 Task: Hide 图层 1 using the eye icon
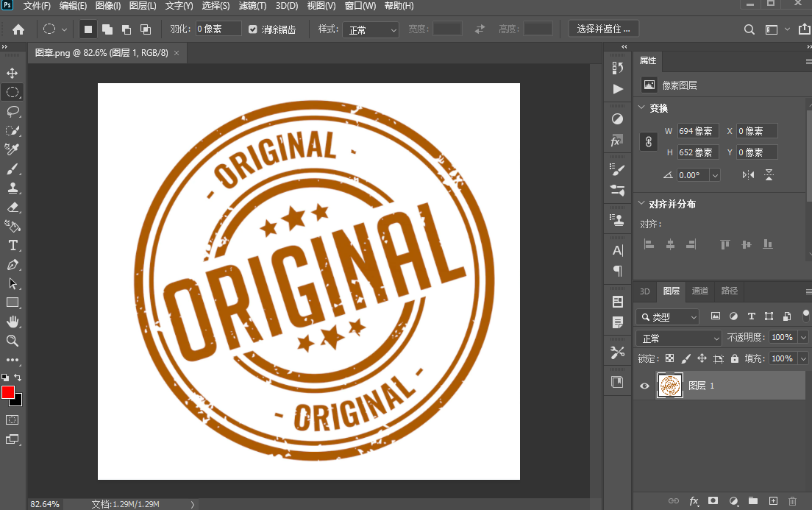pos(644,386)
